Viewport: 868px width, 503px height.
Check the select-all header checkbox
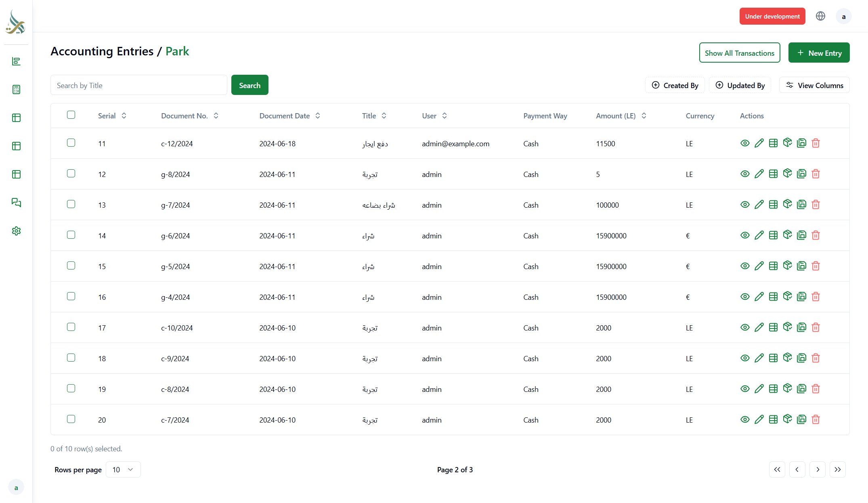[71, 115]
